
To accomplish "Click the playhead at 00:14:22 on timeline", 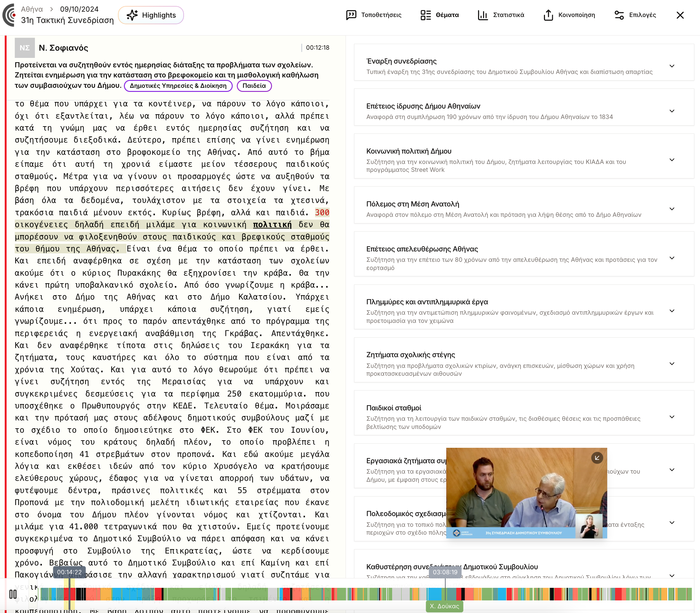I will pos(69,593).
